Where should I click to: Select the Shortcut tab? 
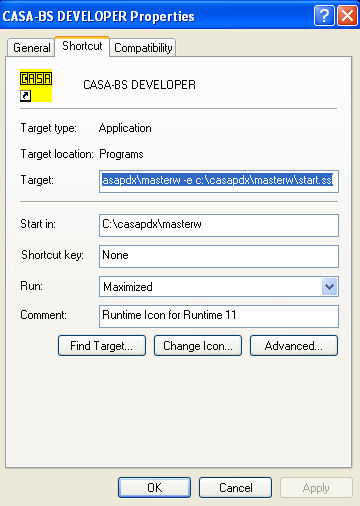pyautogui.click(x=82, y=46)
